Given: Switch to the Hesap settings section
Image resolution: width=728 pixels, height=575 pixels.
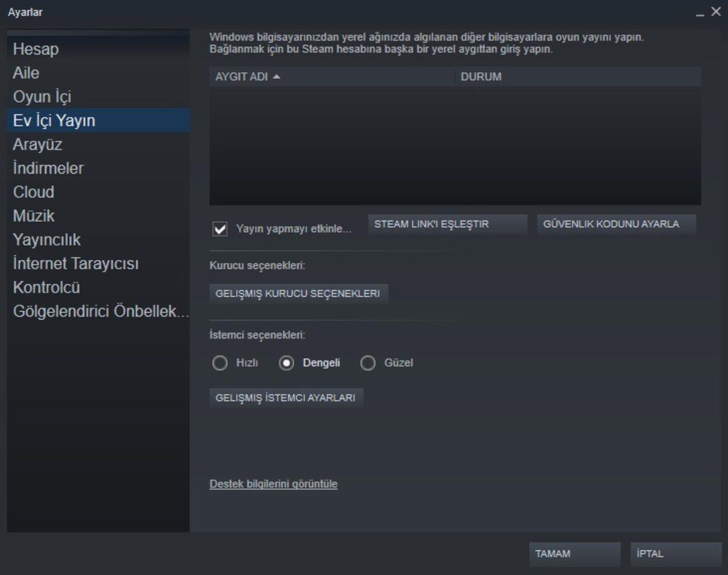Looking at the screenshot, I should [35, 49].
